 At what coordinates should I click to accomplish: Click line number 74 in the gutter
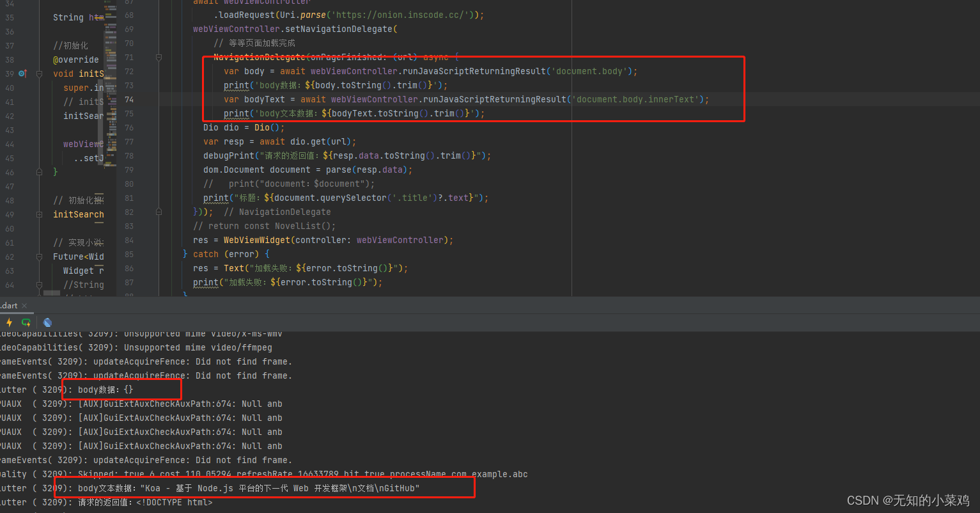pos(129,99)
